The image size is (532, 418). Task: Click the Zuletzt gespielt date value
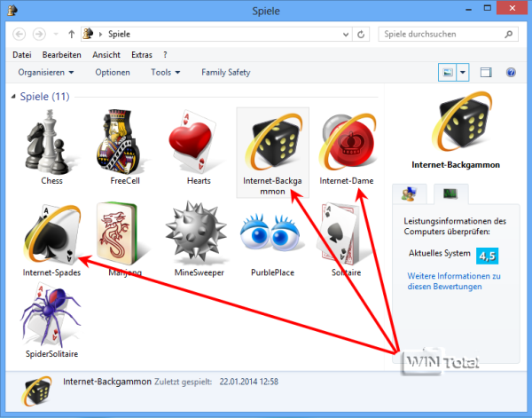248,382
